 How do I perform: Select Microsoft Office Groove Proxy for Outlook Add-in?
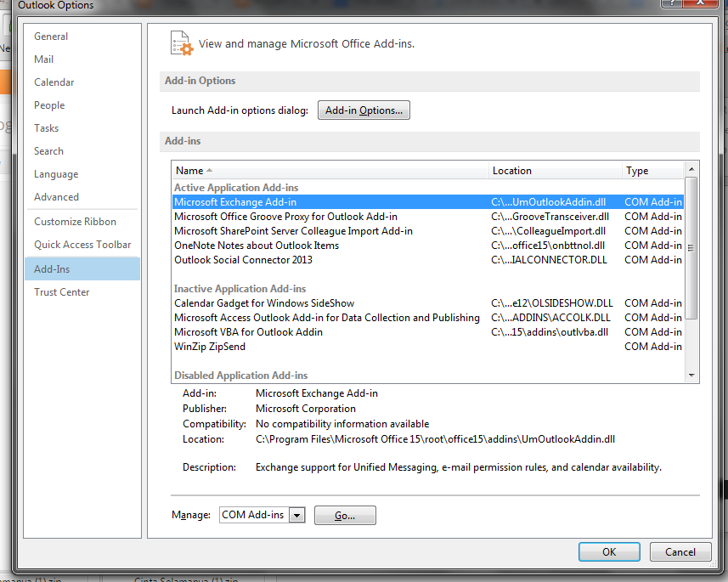(x=427, y=217)
